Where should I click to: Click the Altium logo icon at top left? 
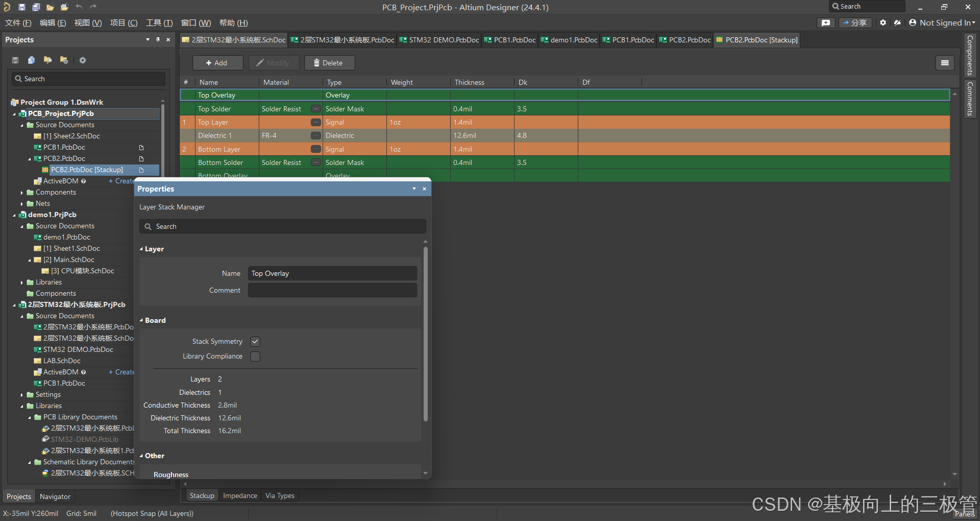coord(7,7)
